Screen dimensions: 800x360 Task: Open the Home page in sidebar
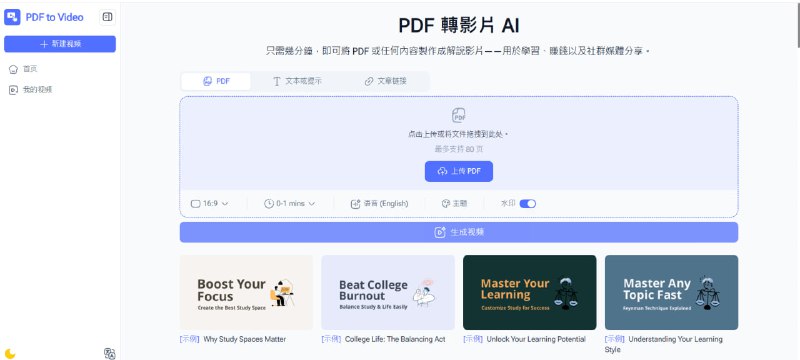[60, 69]
